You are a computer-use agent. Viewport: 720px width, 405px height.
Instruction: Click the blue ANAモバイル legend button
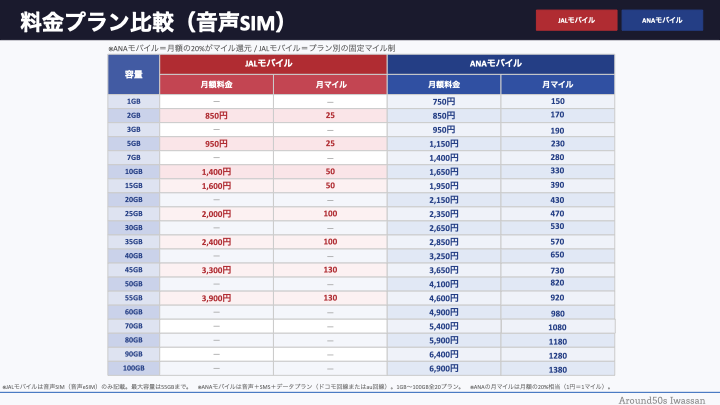[x=661, y=20]
